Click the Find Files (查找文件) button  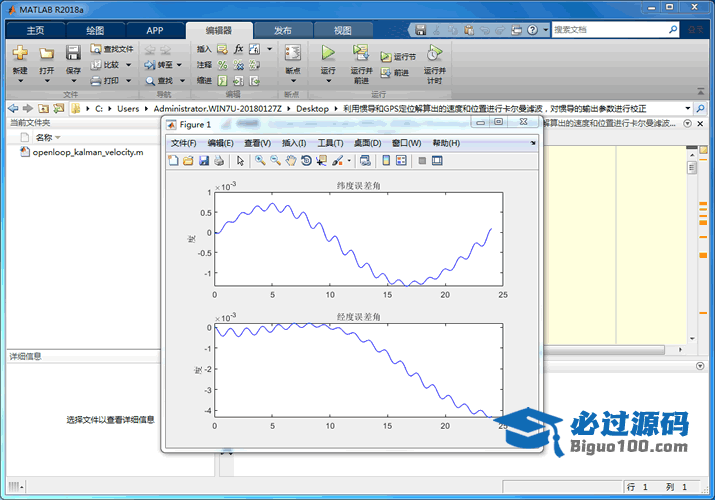(111, 48)
